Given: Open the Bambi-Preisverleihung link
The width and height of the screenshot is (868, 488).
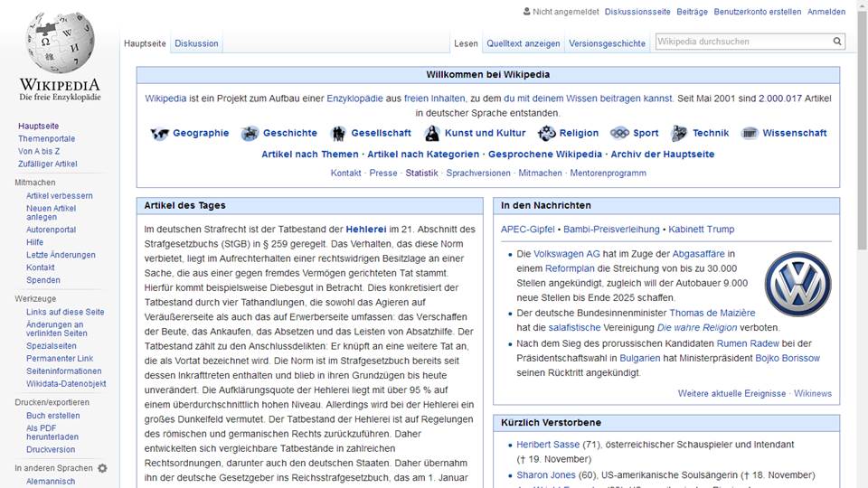Looking at the screenshot, I should (611, 229).
